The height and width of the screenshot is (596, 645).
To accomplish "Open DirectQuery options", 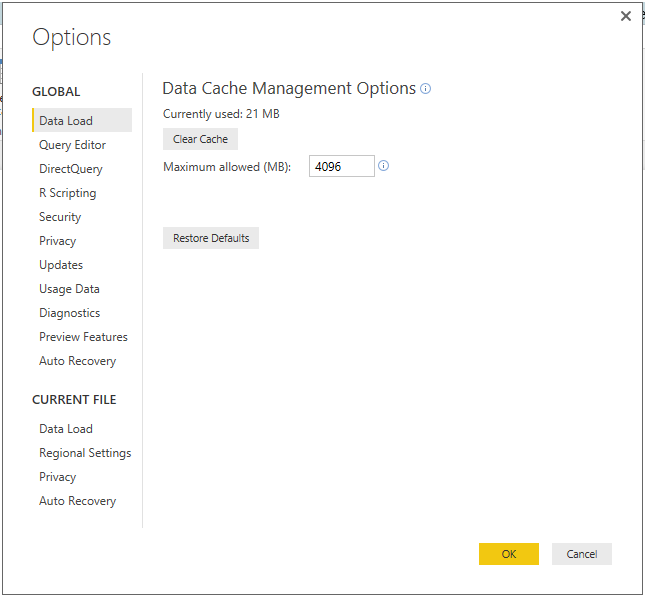I will [x=71, y=169].
